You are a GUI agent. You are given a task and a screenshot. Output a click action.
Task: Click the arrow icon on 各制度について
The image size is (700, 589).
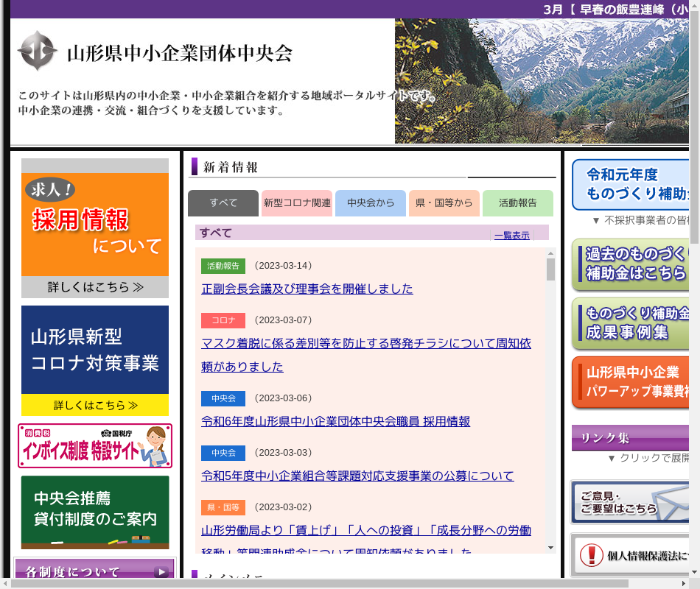pos(161,572)
